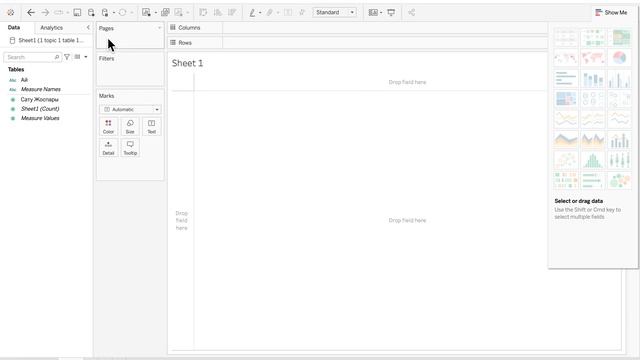This screenshot has width=640, height=360.
Task: Enter Presentation mode from toolbar
Action: click(391, 13)
